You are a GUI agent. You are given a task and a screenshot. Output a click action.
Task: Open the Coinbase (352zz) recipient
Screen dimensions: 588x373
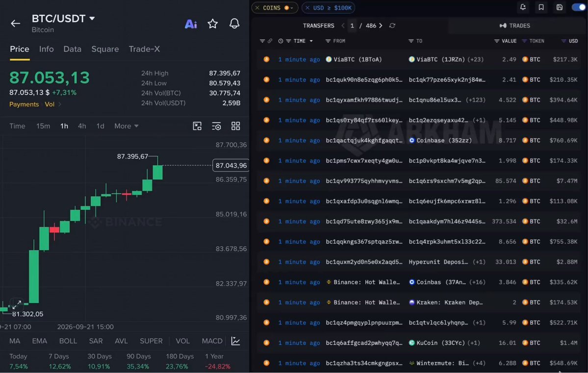click(440, 140)
